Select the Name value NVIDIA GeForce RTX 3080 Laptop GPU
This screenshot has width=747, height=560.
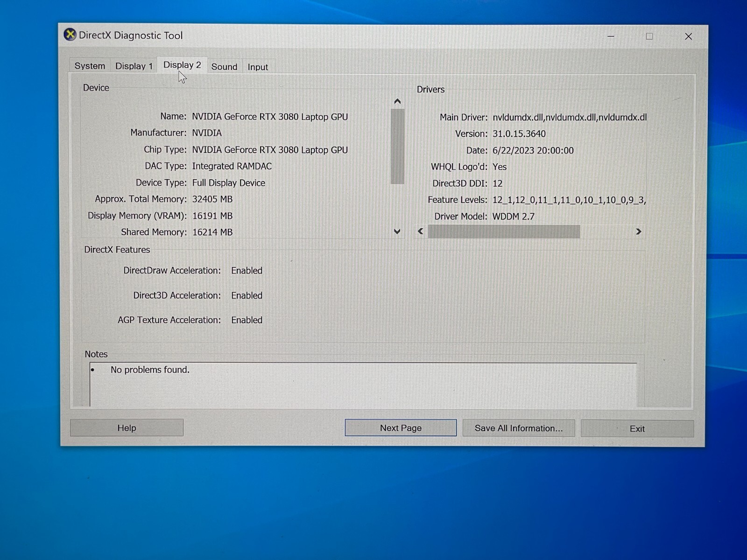coord(270,117)
